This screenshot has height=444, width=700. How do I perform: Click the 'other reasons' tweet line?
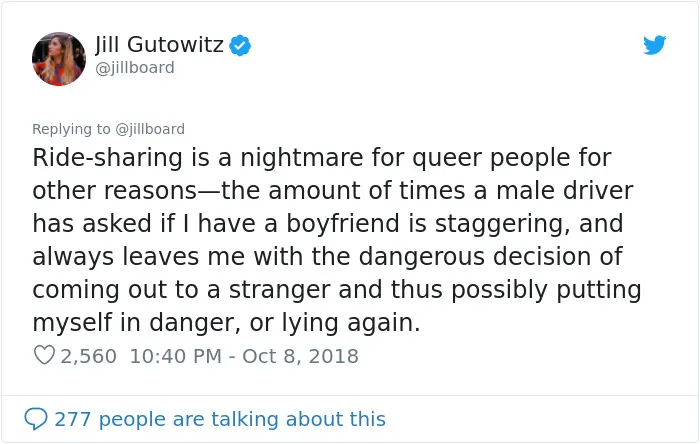click(333, 190)
